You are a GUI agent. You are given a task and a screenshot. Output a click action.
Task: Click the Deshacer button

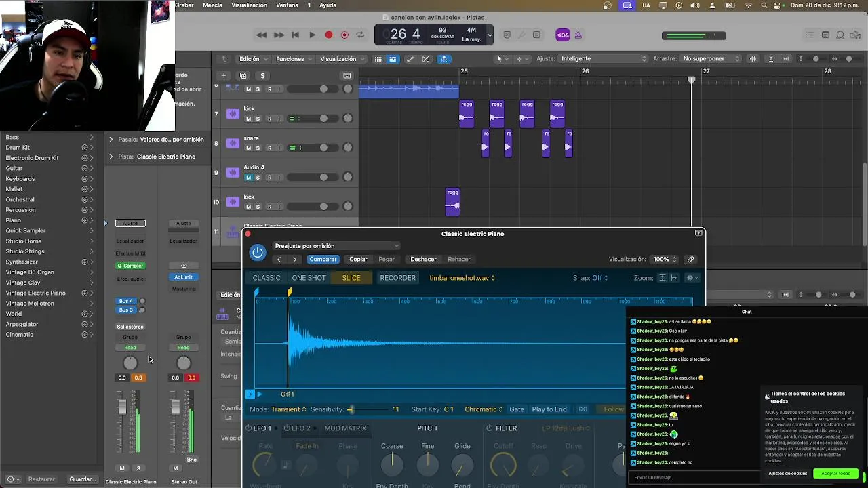tap(423, 259)
